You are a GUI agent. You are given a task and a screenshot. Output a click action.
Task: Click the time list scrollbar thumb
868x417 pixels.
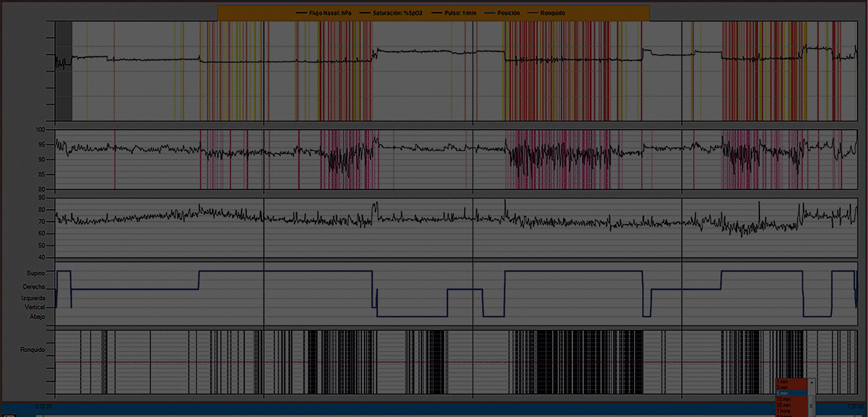[x=812, y=406]
